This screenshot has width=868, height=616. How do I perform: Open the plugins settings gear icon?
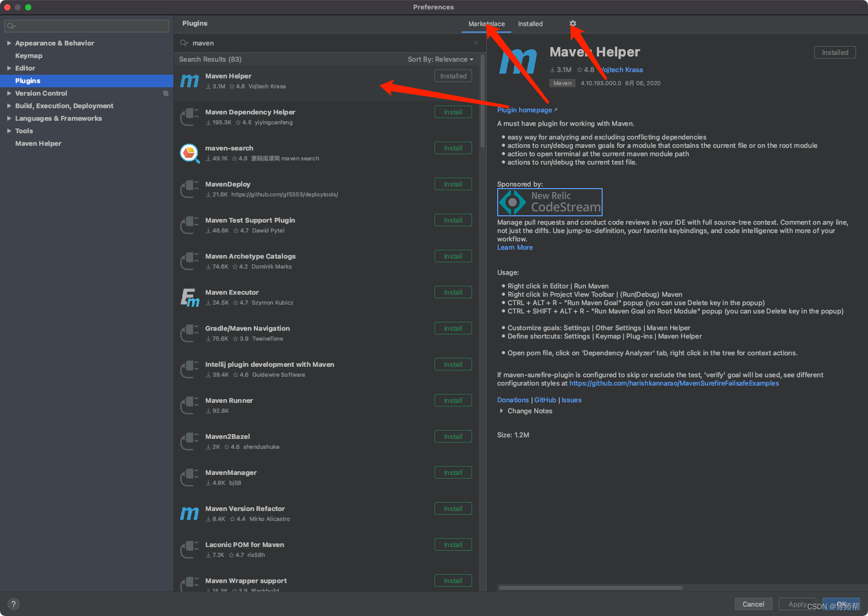coord(573,24)
